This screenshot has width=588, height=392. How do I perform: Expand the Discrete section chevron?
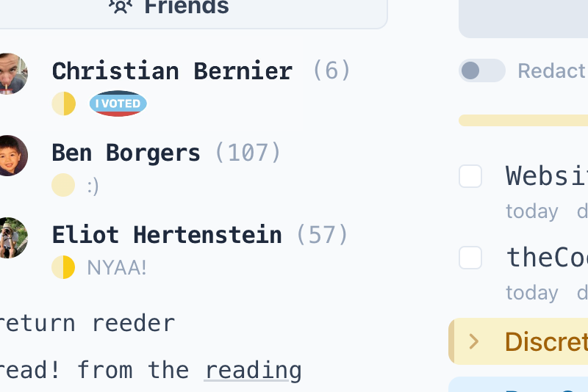(x=474, y=341)
